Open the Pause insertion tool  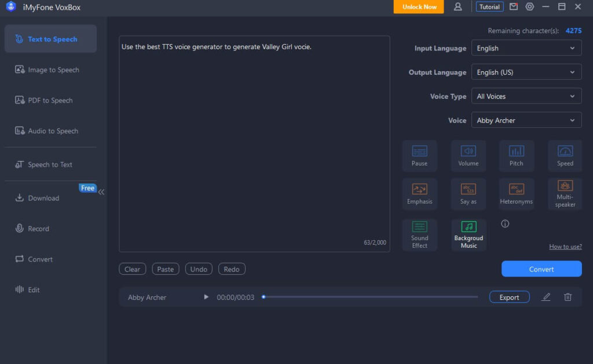(x=419, y=156)
